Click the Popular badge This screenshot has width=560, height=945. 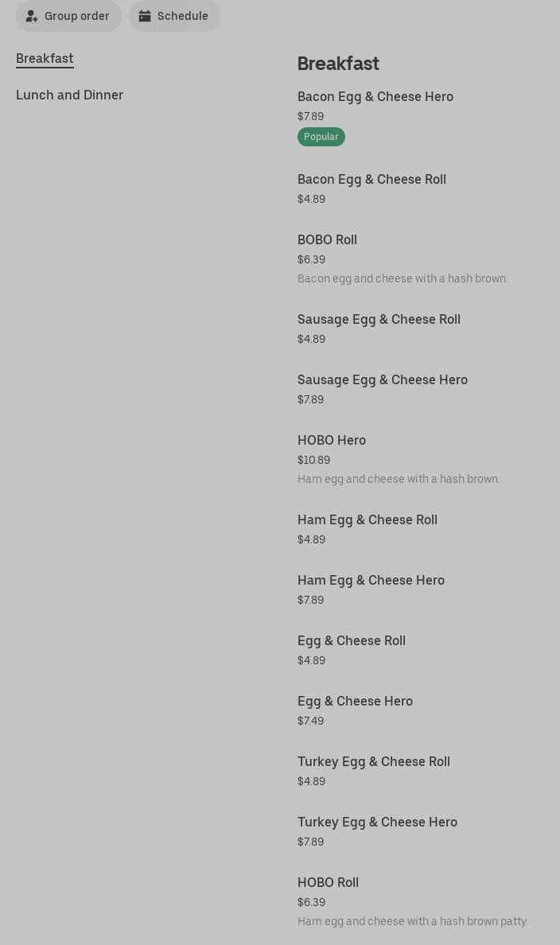[x=321, y=137]
